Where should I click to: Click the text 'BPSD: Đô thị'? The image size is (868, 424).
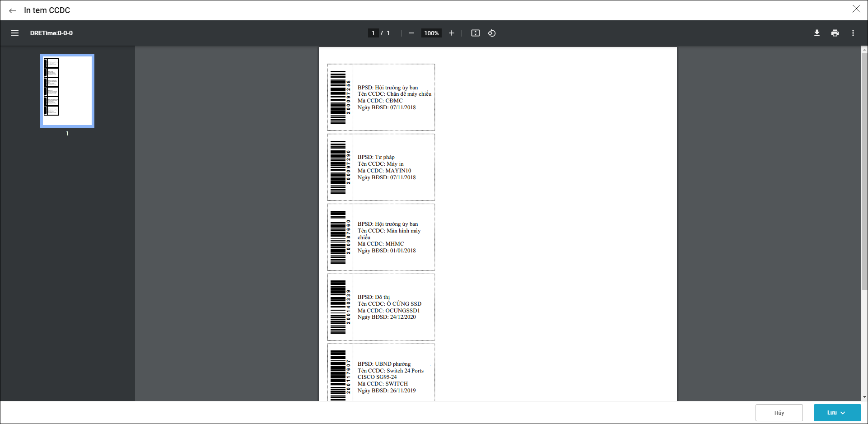pos(374,297)
